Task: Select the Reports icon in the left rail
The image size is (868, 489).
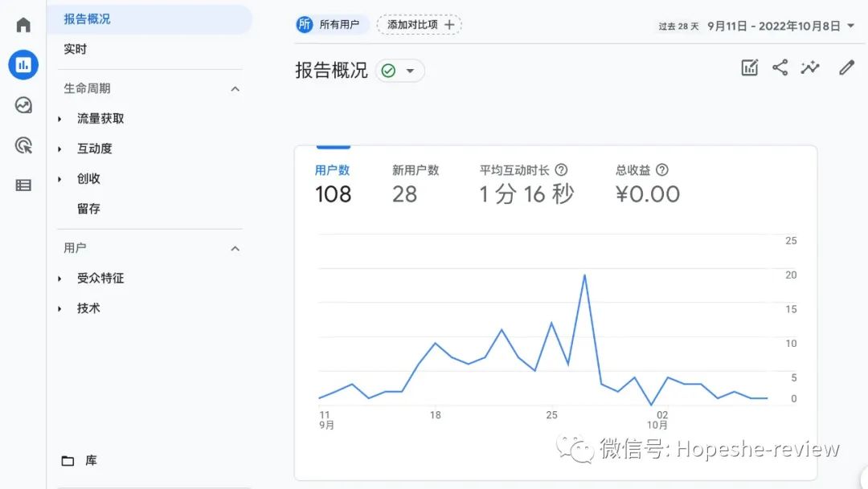Action: (x=23, y=64)
